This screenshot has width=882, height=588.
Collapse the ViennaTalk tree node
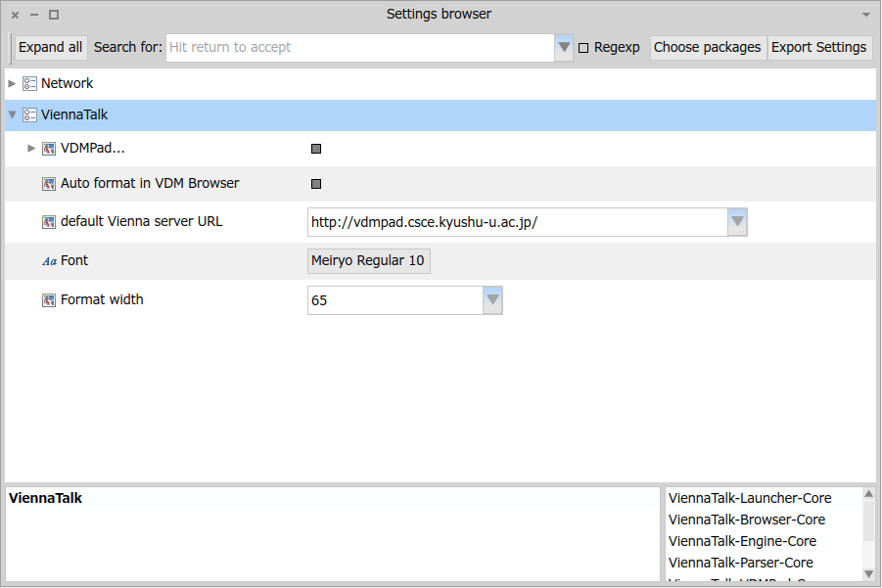pos(12,114)
